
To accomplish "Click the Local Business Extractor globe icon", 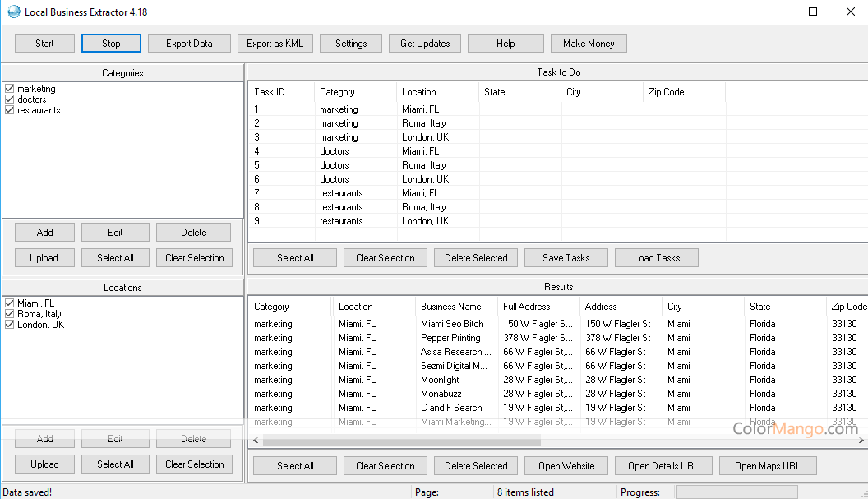I will [x=14, y=12].
